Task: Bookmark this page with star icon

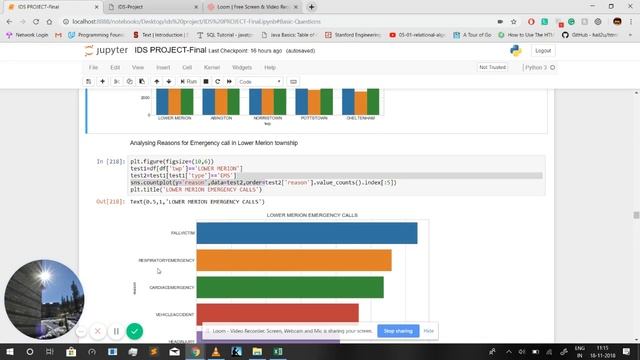Action: 514,22
